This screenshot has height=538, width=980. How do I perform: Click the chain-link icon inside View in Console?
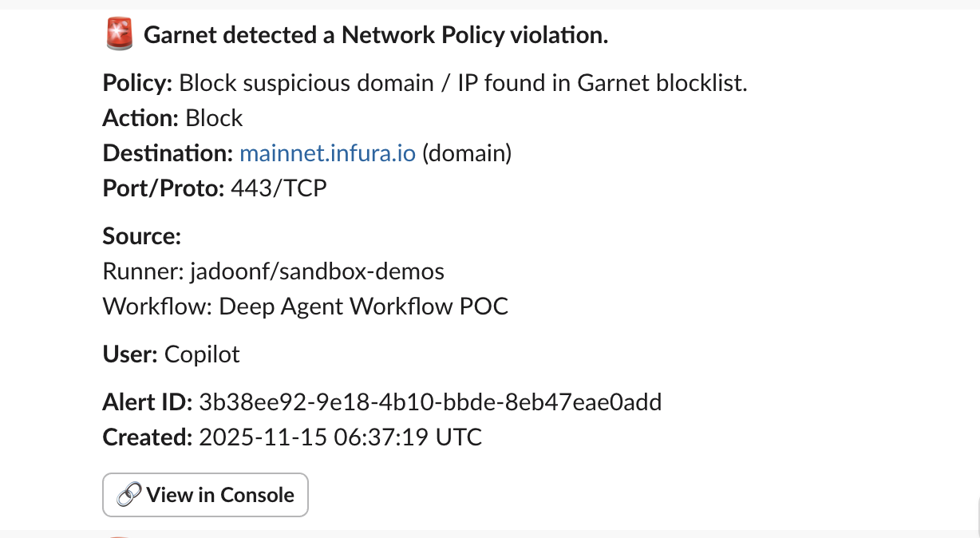[130, 495]
